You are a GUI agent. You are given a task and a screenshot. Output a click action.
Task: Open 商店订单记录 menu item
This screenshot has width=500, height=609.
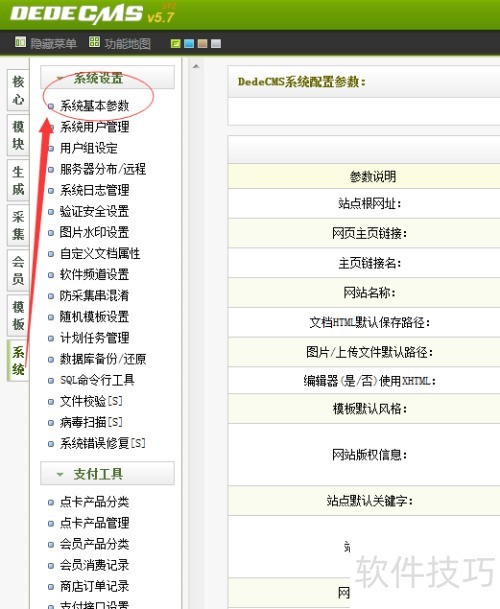coord(94,586)
